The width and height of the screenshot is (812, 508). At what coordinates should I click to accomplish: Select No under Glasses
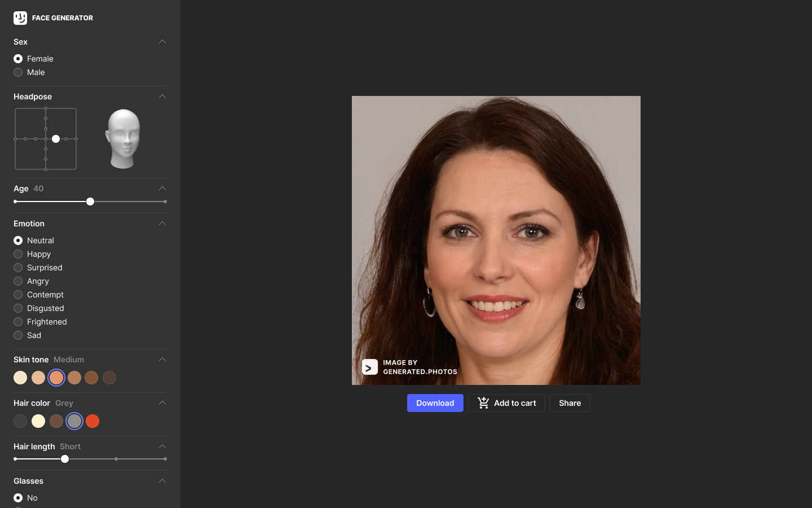pyautogui.click(x=17, y=498)
